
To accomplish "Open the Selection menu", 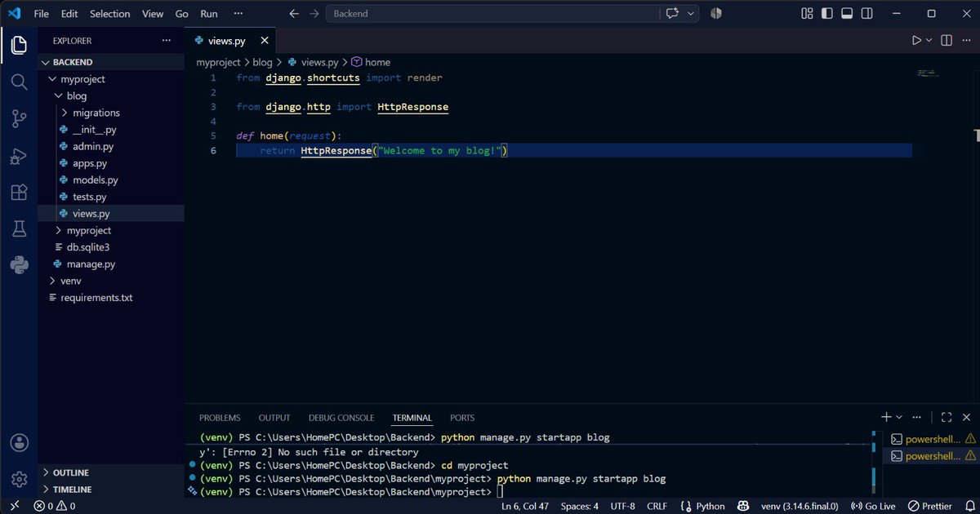I will pyautogui.click(x=110, y=14).
